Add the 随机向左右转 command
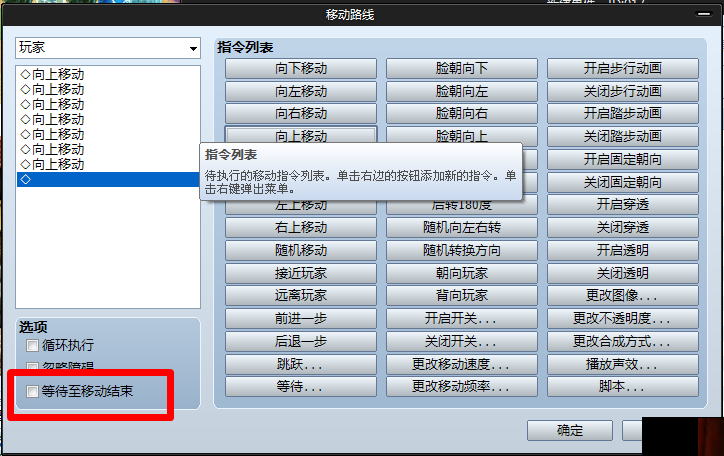 [x=462, y=228]
